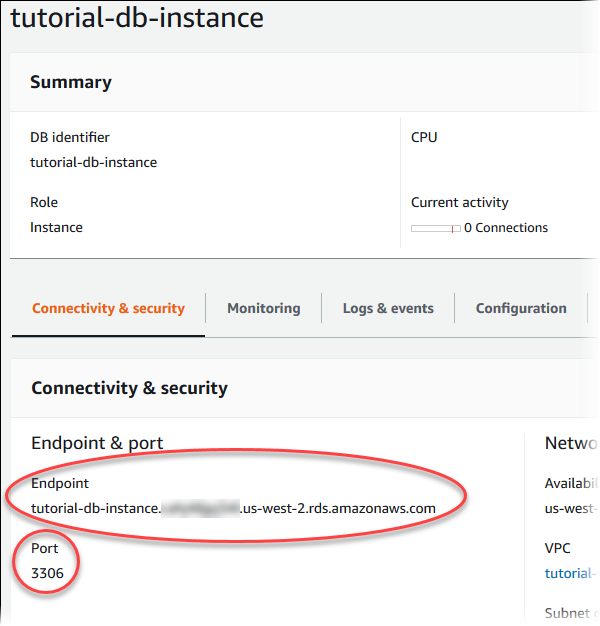The width and height of the screenshot is (600, 626).
Task: Click the VPC label under Networking
Action: [559, 548]
